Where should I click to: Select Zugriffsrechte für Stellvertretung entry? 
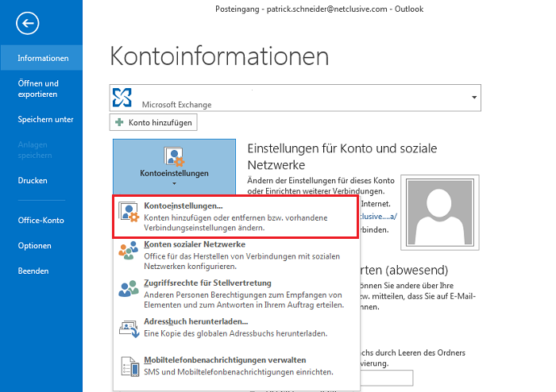pyautogui.click(x=236, y=294)
